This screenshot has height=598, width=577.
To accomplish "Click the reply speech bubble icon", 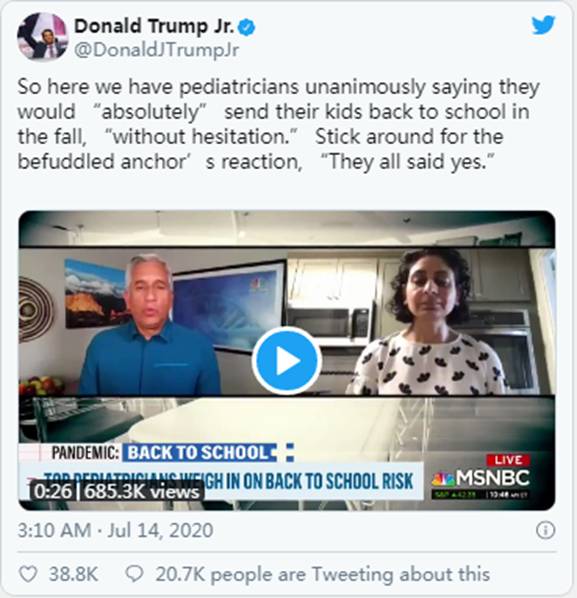I will (134, 574).
